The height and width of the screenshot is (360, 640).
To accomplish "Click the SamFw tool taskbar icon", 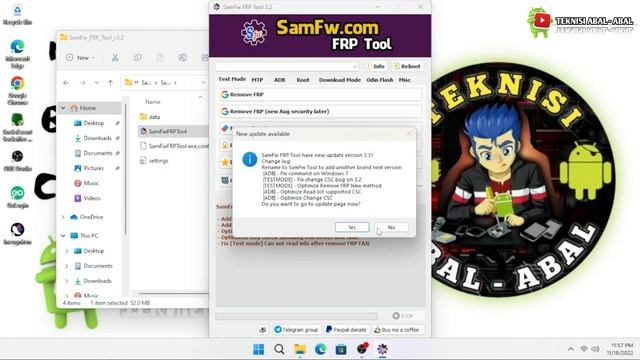I will click(x=382, y=349).
